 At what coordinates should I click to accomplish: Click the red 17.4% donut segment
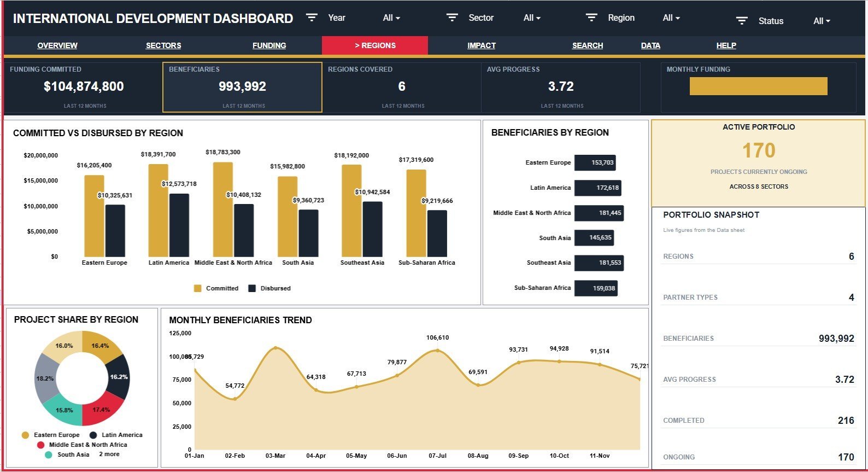click(x=101, y=411)
